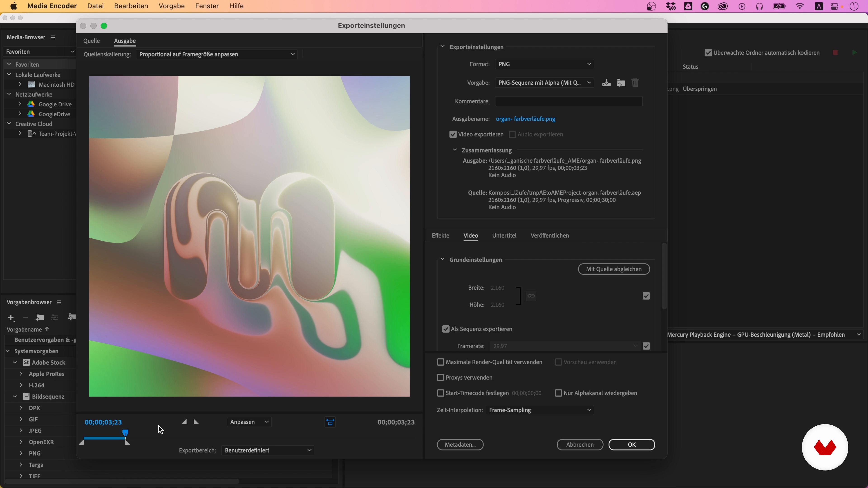This screenshot has height=488, width=868.
Task: Open Vorgabenbrowser panel menu icon
Action: [x=59, y=303]
